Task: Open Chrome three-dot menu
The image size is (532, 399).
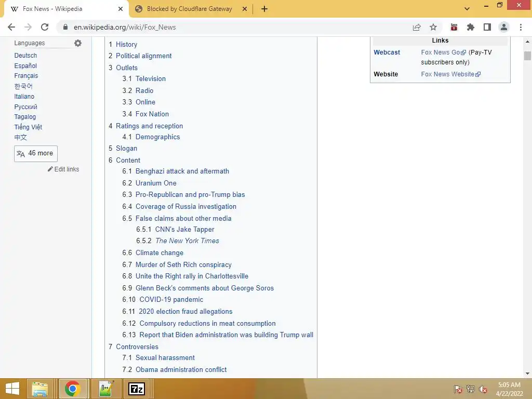Action: [521, 27]
